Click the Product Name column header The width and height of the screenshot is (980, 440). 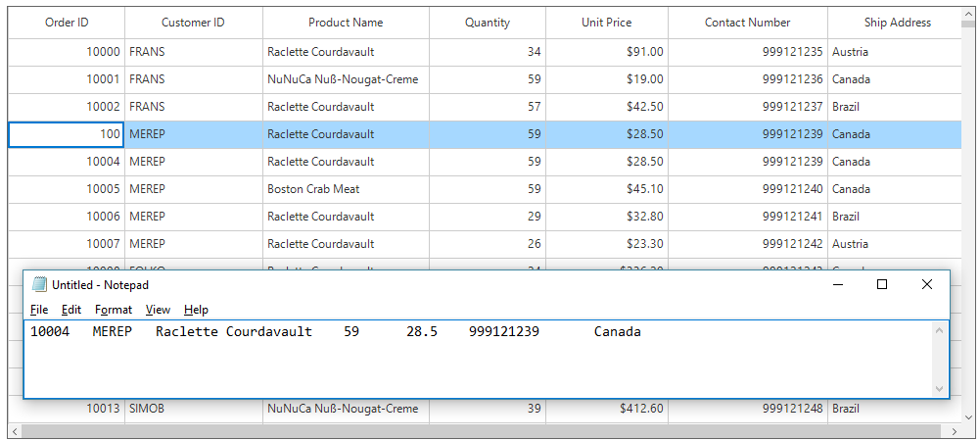[346, 23]
